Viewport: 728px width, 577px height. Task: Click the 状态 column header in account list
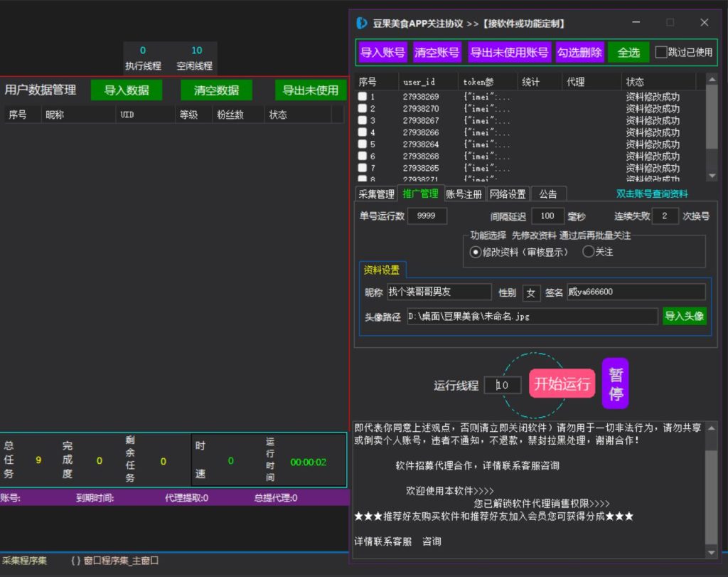click(658, 82)
